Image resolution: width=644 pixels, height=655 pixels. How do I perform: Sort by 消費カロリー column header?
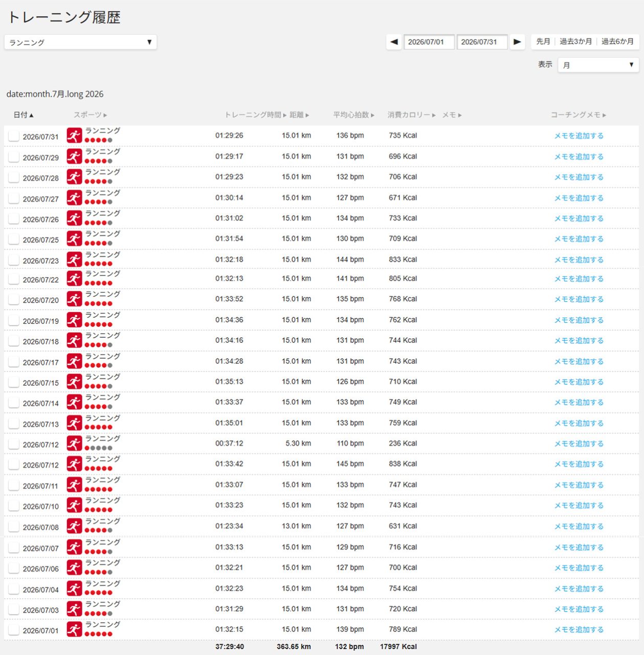pos(412,115)
